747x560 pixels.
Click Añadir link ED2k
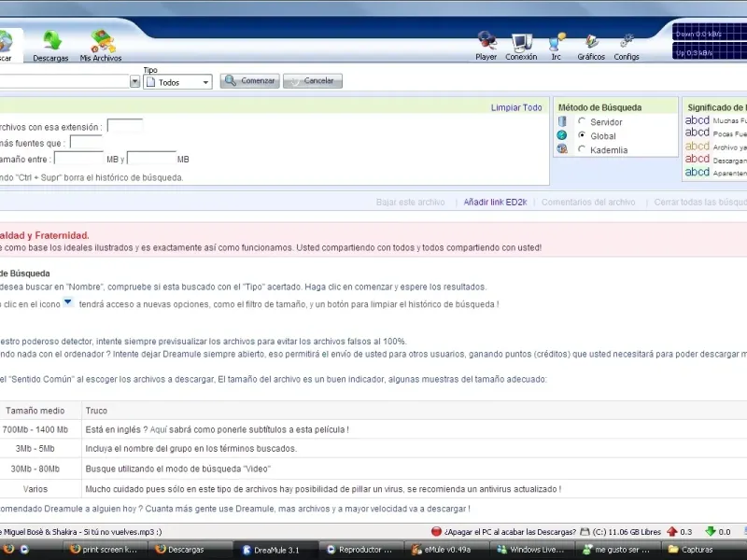pyautogui.click(x=495, y=202)
